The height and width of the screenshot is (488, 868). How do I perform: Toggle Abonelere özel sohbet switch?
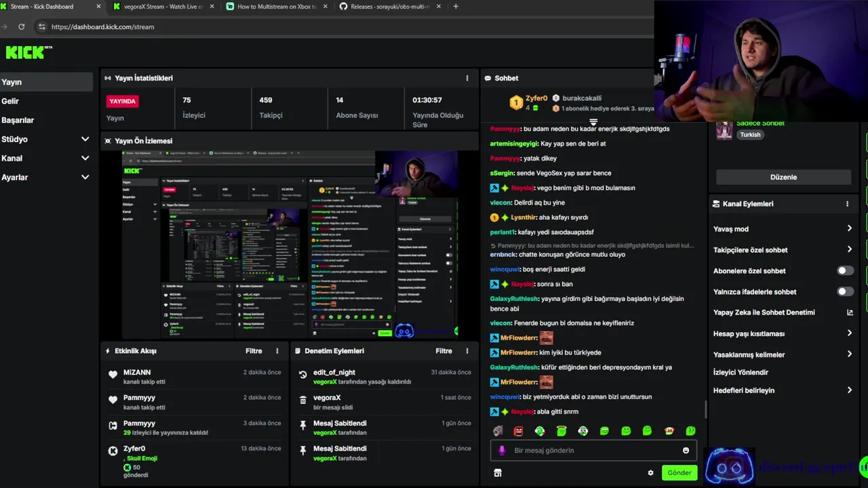coord(844,270)
